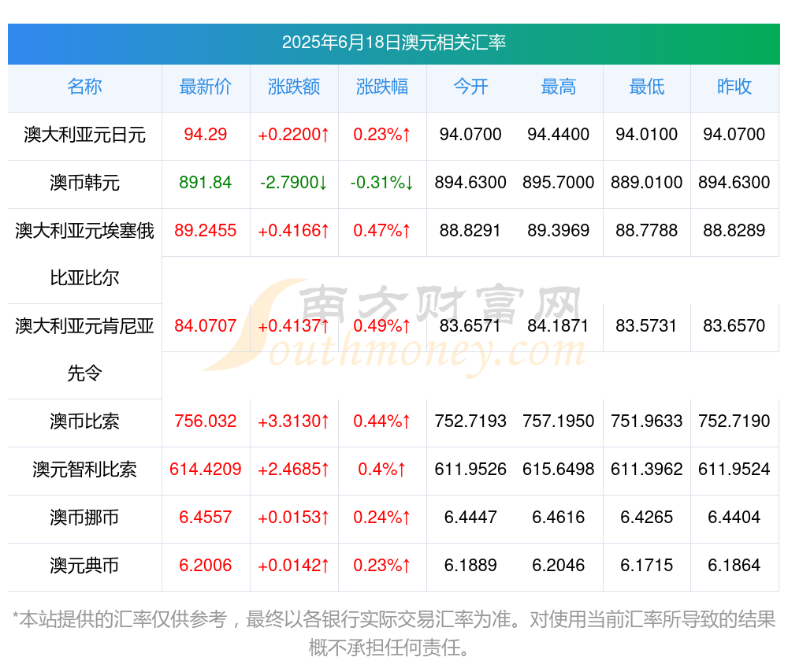Image resolution: width=788 pixels, height=672 pixels.
Task: Click 昨收 value 6.1864
Action: tap(734, 566)
